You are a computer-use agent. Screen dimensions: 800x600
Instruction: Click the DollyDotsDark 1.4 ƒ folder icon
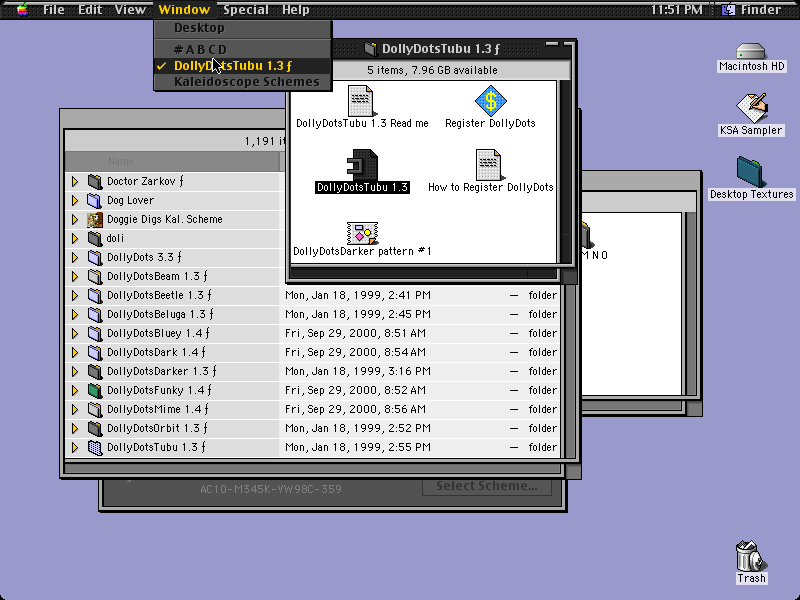[95, 352]
